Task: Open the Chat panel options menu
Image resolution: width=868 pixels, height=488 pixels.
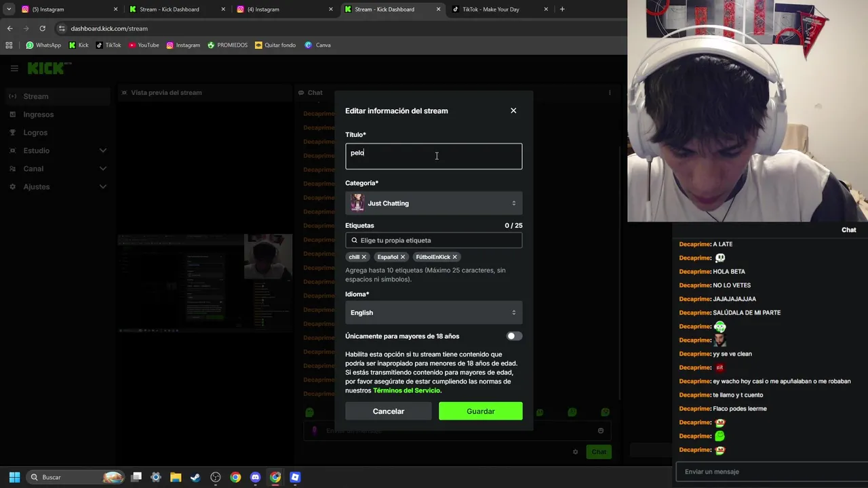Action: [610, 93]
